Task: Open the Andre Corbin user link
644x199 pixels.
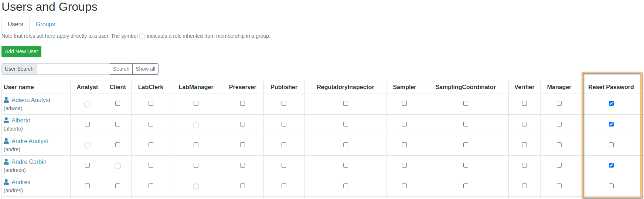Action: click(29, 162)
